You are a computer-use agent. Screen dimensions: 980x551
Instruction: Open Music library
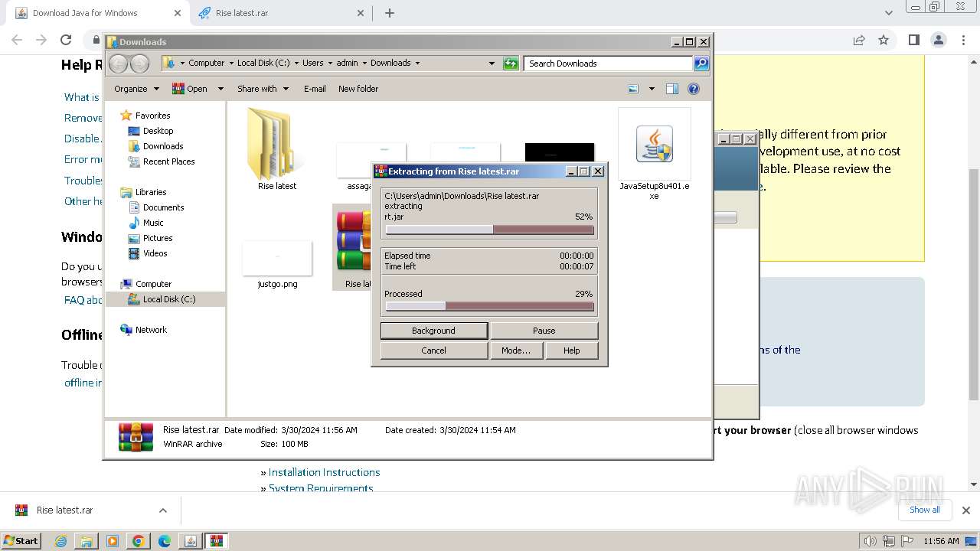(x=153, y=223)
